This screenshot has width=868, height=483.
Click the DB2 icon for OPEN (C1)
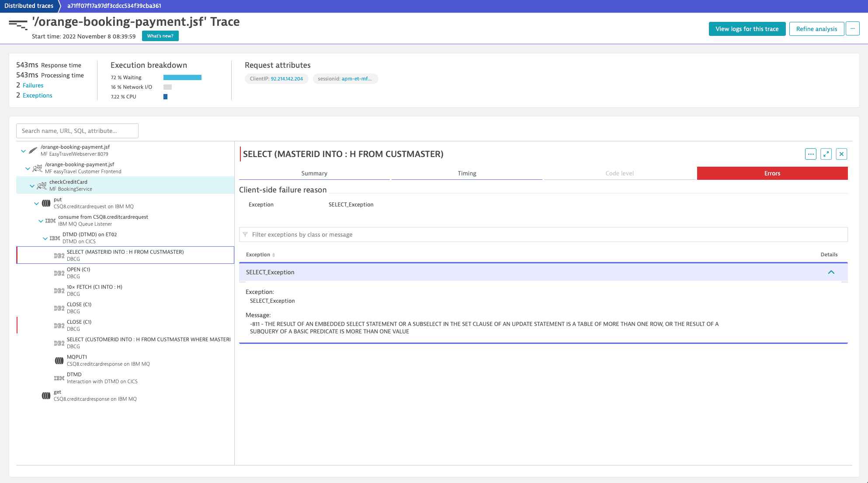click(59, 273)
